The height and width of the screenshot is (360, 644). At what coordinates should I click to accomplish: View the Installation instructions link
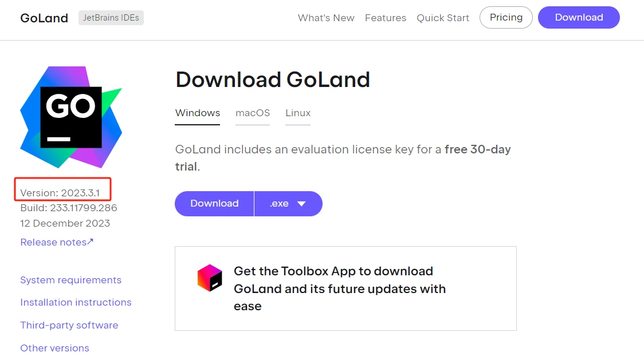pyautogui.click(x=76, y=302)
